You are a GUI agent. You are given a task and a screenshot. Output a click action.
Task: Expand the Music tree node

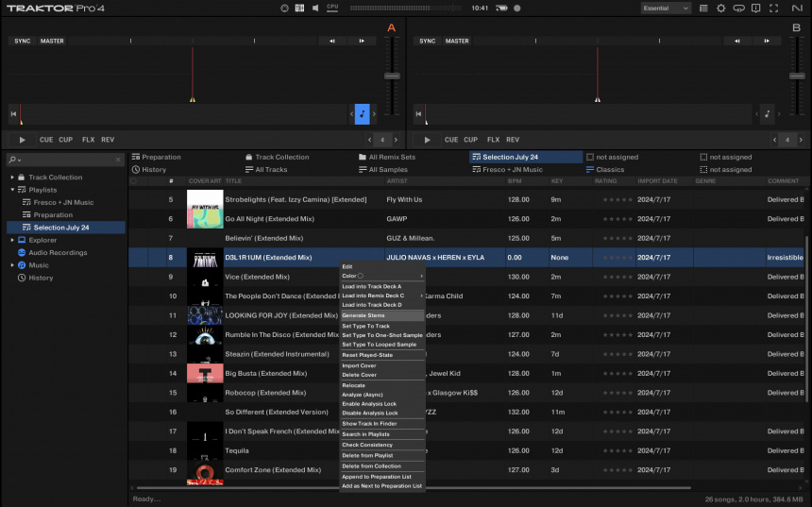[x=12, y=265]
